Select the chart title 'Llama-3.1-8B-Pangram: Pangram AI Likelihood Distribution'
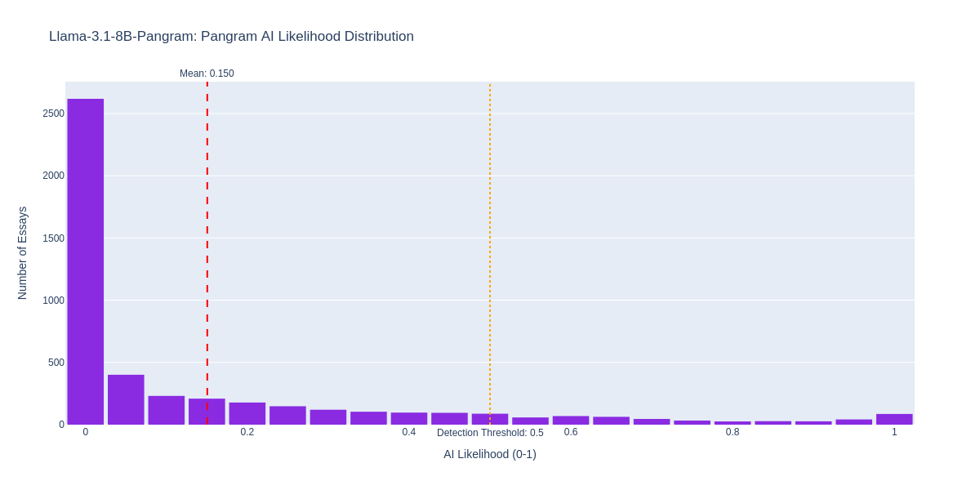This screenshot has height=490, width=980. tap(231, 37)
